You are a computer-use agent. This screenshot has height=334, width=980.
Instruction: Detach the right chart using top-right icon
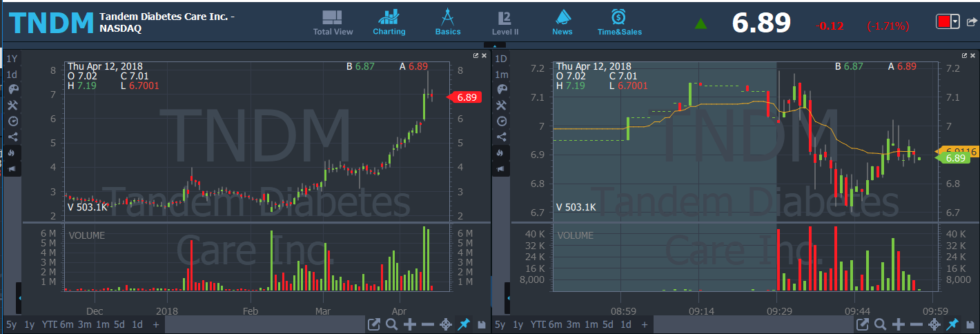point(965,55)
